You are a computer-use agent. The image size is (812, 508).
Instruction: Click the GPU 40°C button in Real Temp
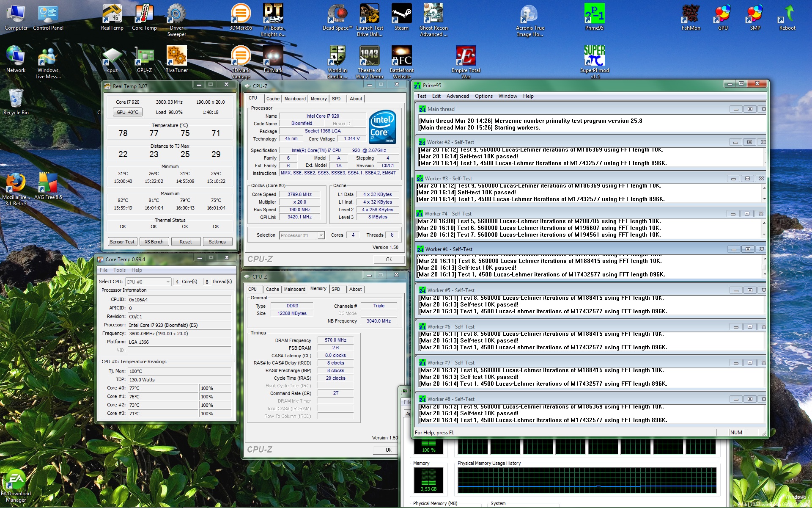127,112
